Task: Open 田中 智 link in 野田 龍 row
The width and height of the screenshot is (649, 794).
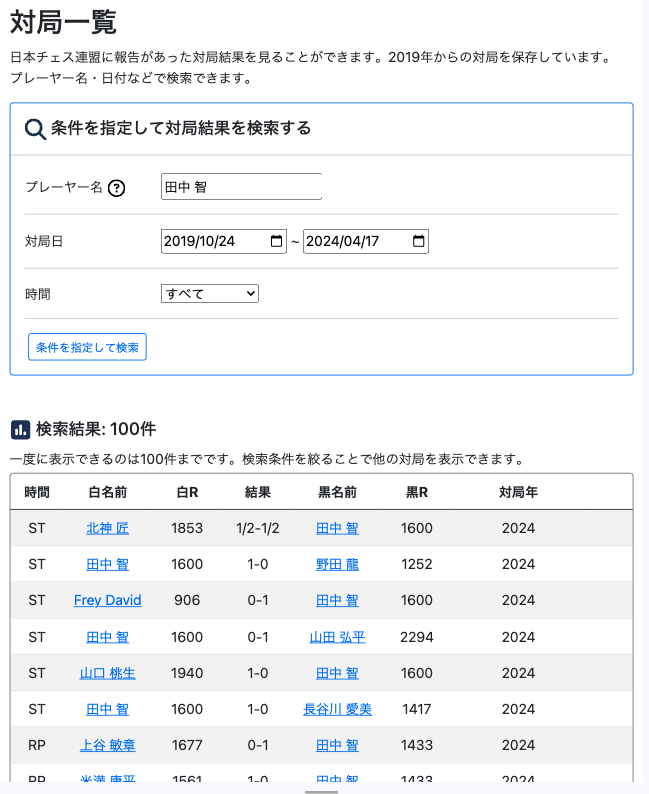Action: pos(107,564)
